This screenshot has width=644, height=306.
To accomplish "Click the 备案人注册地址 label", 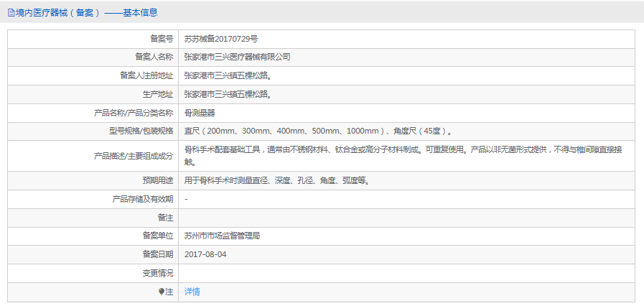I will pyautogui.click(x=146, y=75).
